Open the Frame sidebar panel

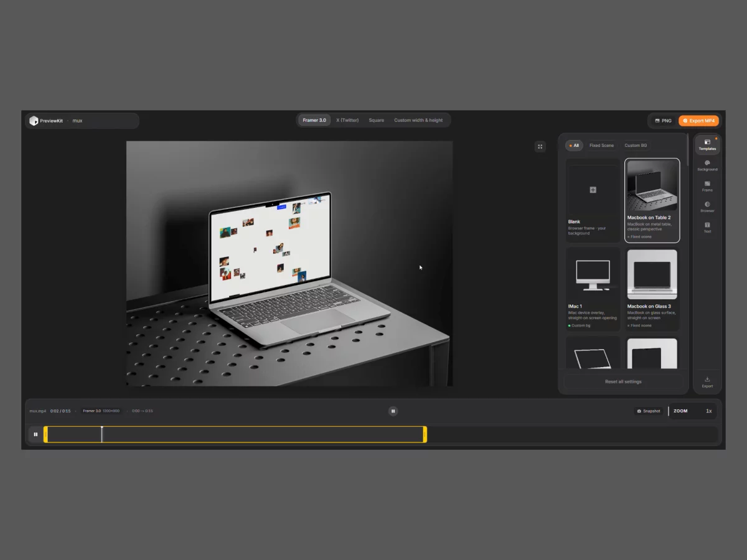coord(707,186)
